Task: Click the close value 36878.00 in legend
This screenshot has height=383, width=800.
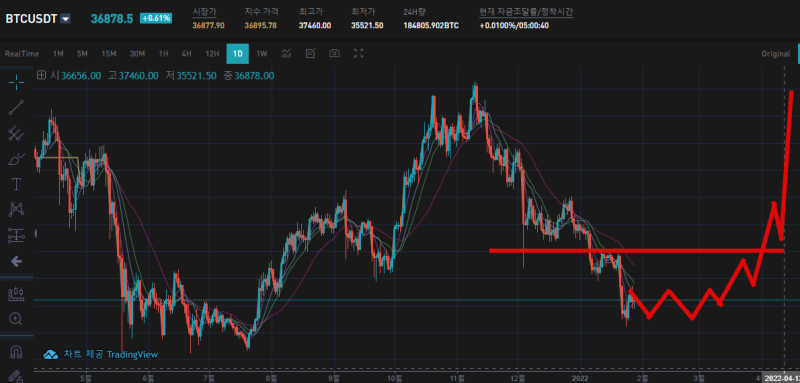Action: [254, 75]
